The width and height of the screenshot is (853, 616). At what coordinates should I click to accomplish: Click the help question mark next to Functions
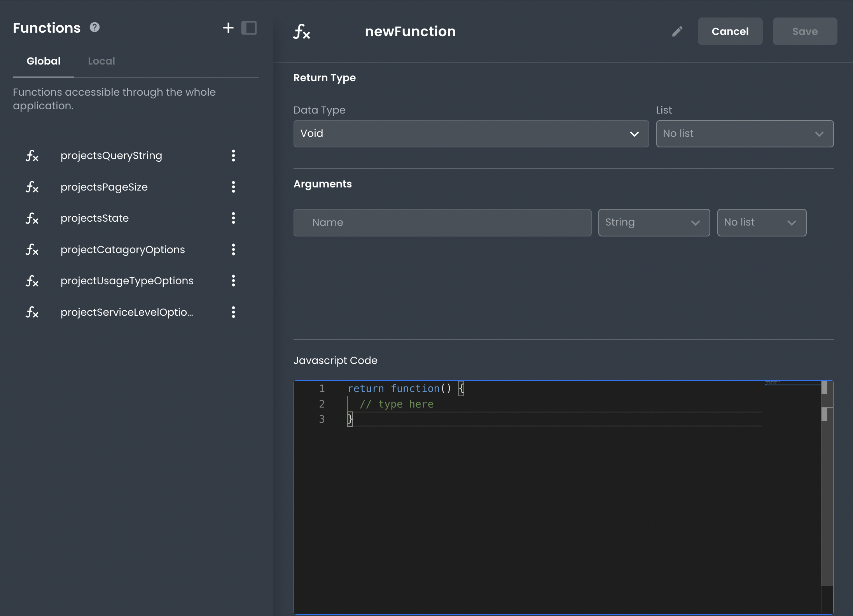click(94, 27)
